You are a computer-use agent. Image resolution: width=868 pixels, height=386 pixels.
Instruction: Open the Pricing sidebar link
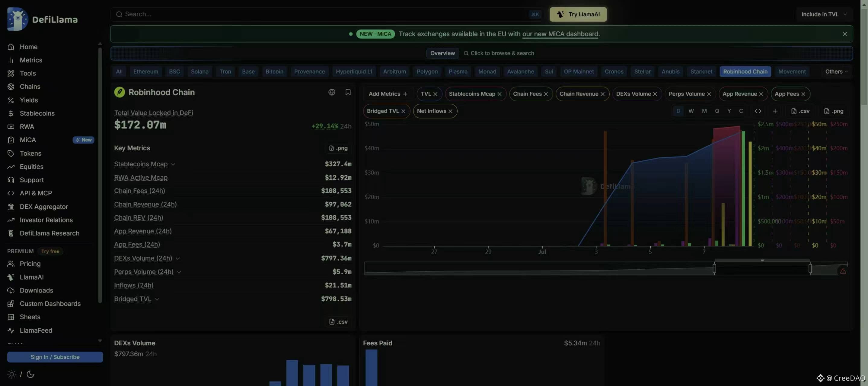[x=30, y=264]
